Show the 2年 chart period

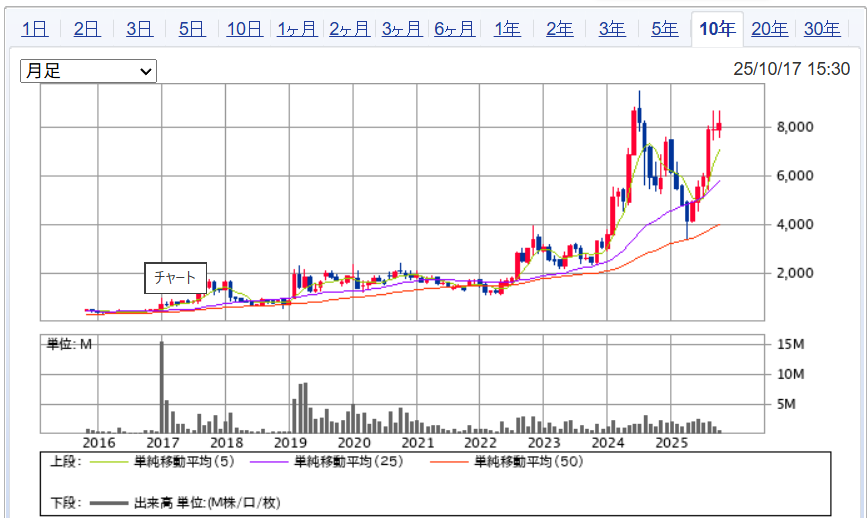560,29
